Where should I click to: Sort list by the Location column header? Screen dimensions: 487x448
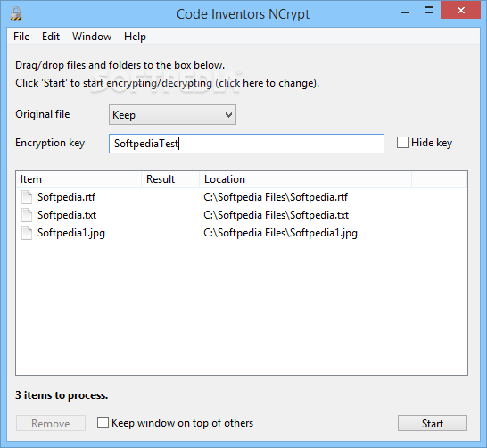pyautogui.click(x=305, y=179)
